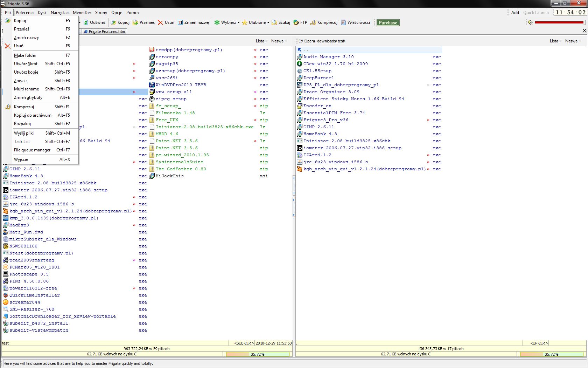Open the left panel Lista dropdown

pos(261,41)
